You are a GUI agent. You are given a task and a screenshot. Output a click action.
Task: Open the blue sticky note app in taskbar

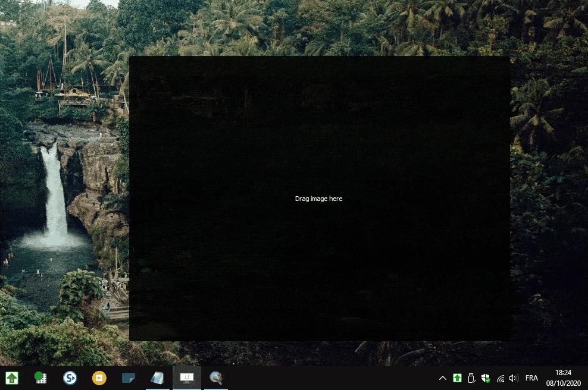(x=128, y=378)
